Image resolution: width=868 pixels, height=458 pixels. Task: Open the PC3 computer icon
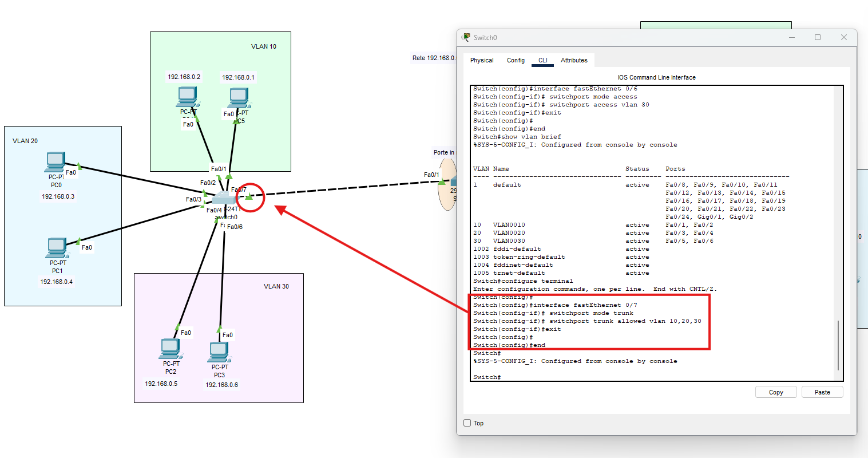[219, 352]
